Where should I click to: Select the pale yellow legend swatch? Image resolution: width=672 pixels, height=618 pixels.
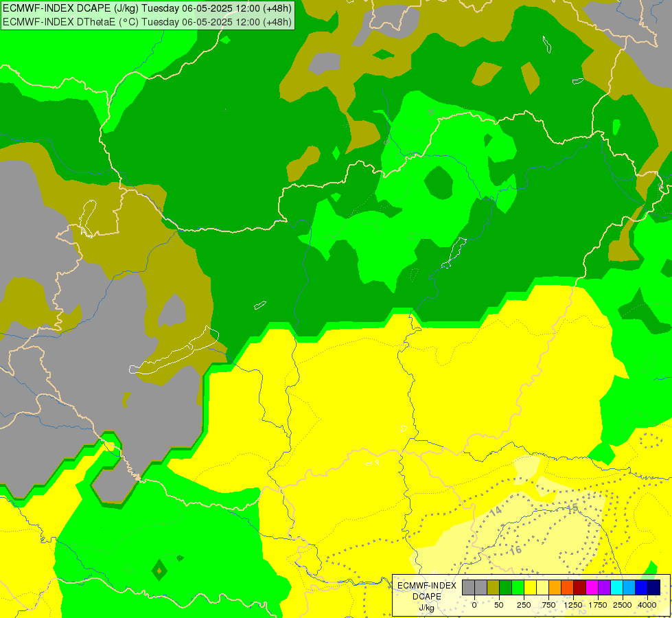[542, 588]
